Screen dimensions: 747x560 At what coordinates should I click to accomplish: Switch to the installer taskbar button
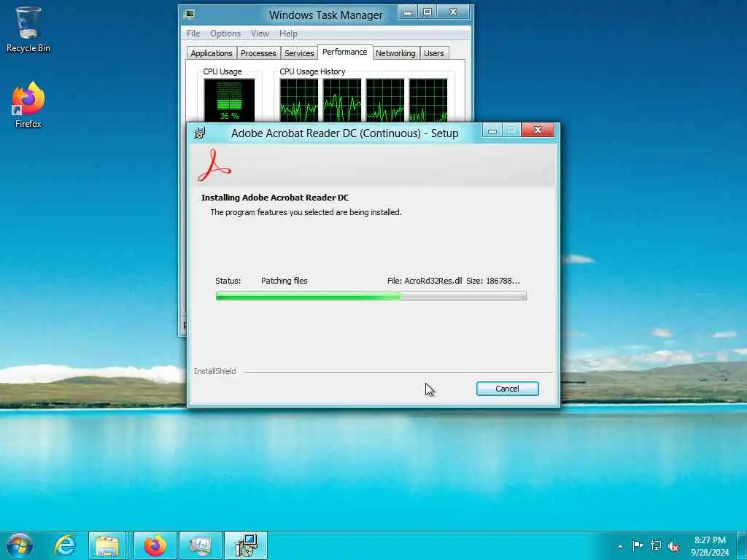(x=246, y=545)
